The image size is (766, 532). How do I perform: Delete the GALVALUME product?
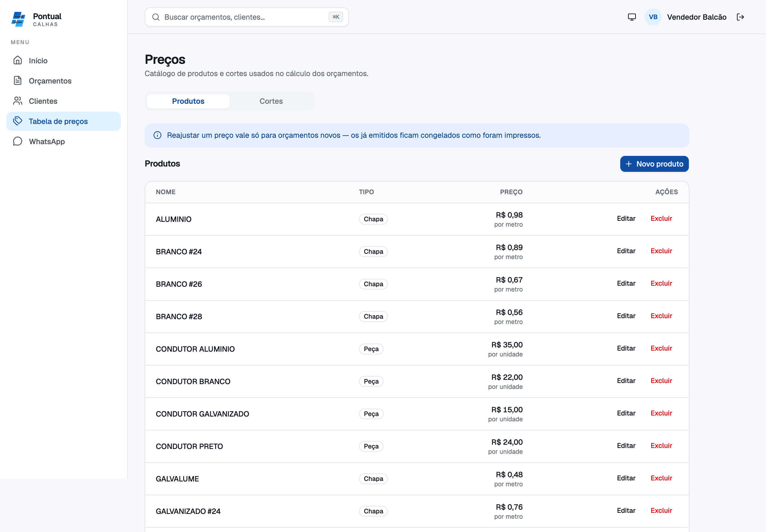click(661, 478)
